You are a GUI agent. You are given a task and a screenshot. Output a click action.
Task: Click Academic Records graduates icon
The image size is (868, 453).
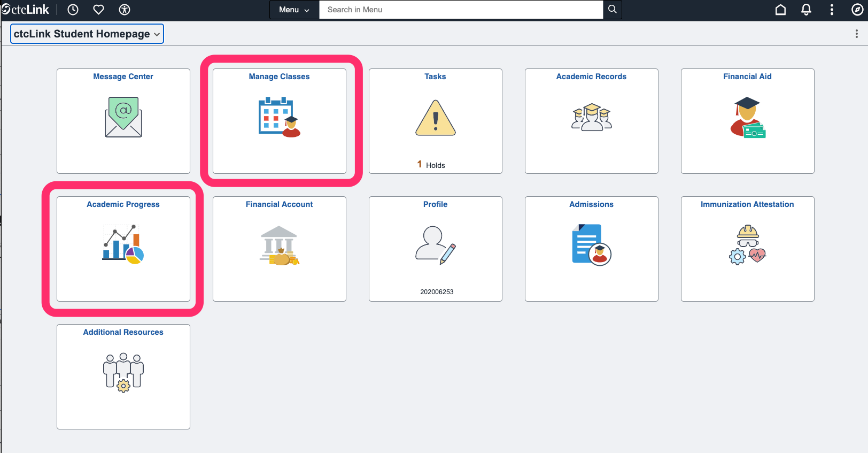tap(592, 117)
